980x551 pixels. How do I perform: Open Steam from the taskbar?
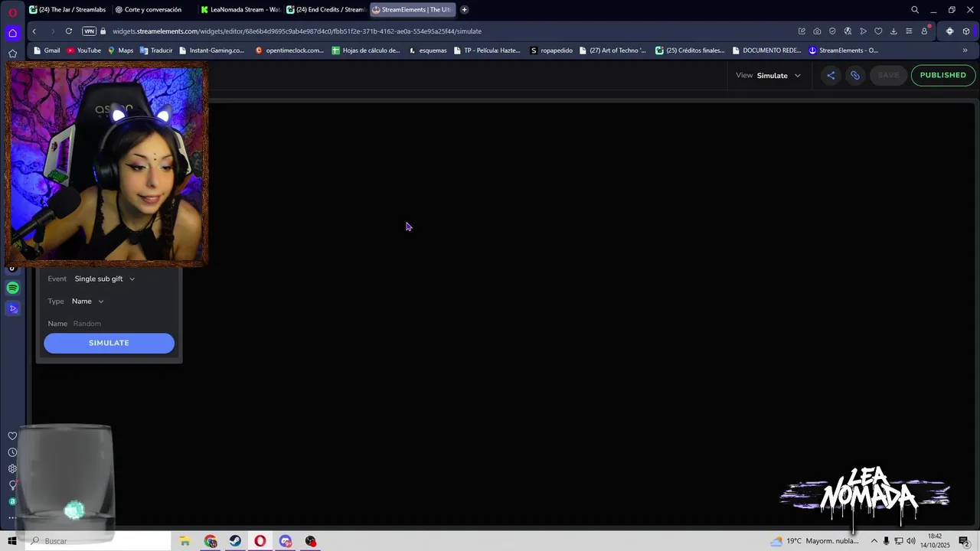(235, 541)
